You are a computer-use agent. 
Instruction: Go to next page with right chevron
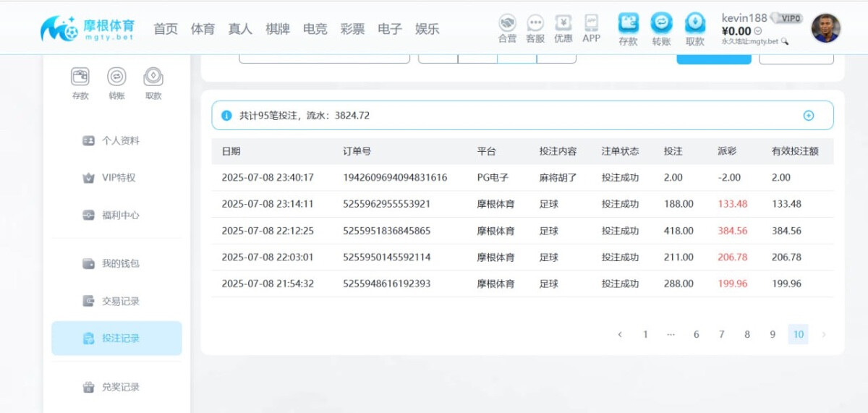[823, 334]
